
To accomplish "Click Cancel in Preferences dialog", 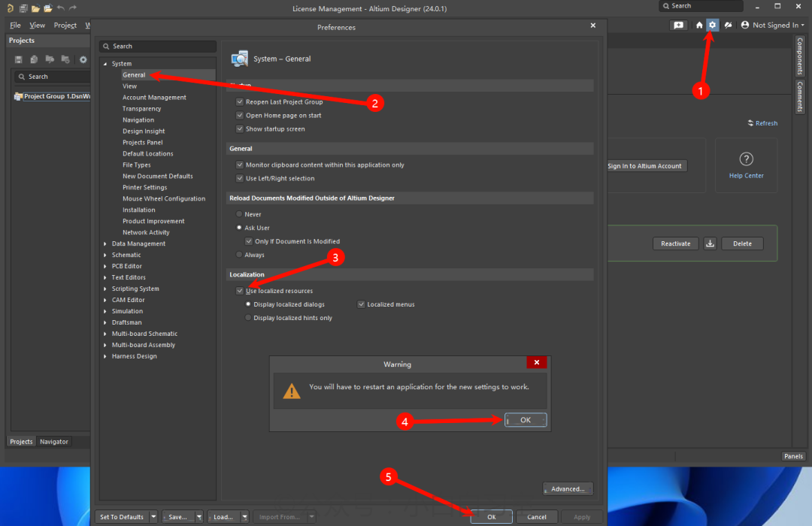I will pos(537,517).
